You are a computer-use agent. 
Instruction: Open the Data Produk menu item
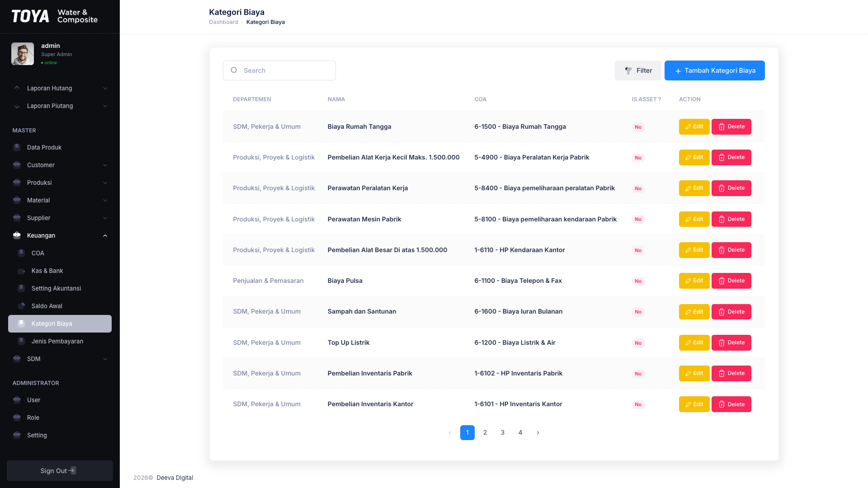click(60, 147)
